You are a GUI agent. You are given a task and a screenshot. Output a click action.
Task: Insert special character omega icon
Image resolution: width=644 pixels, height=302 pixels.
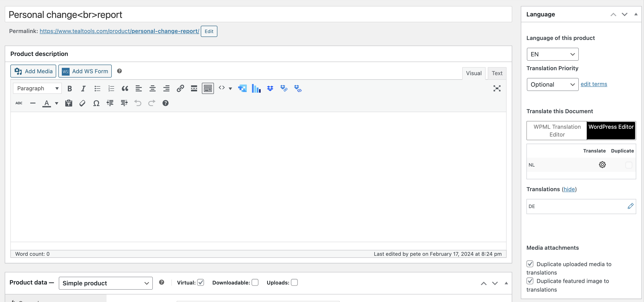96,103
